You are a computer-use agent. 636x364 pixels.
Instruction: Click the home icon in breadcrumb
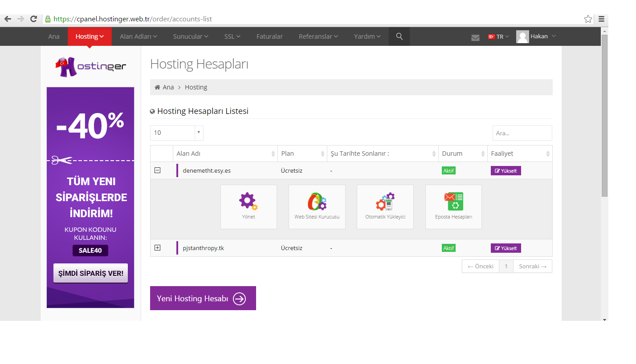157,87
